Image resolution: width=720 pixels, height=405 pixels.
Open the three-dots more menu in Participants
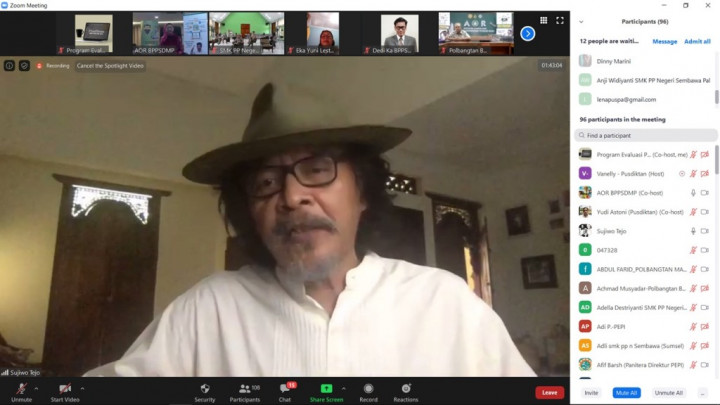703,393
